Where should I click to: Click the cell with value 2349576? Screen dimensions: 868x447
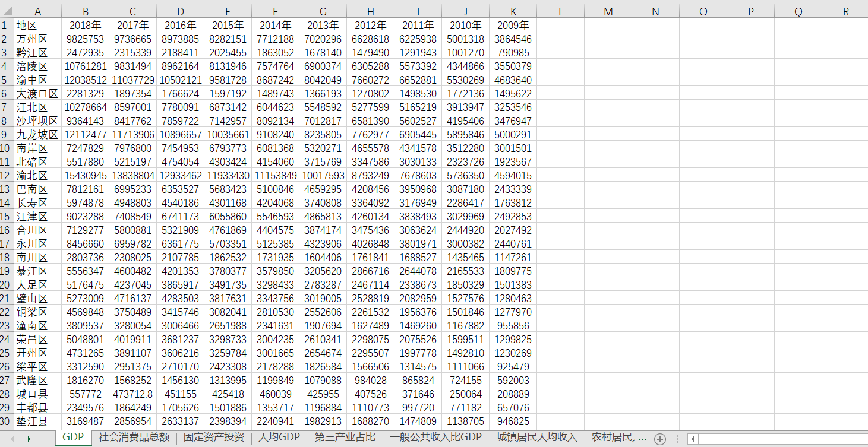86,408
